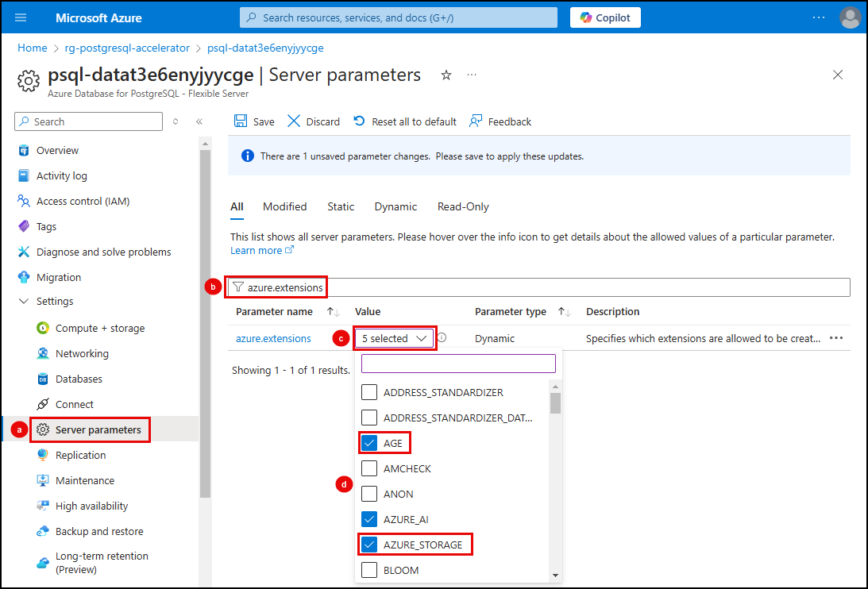868x589 pixels.
Task: Check ADDRESS_STANDARDIZER_DAT... extension
Action: (x=369, y=418)
